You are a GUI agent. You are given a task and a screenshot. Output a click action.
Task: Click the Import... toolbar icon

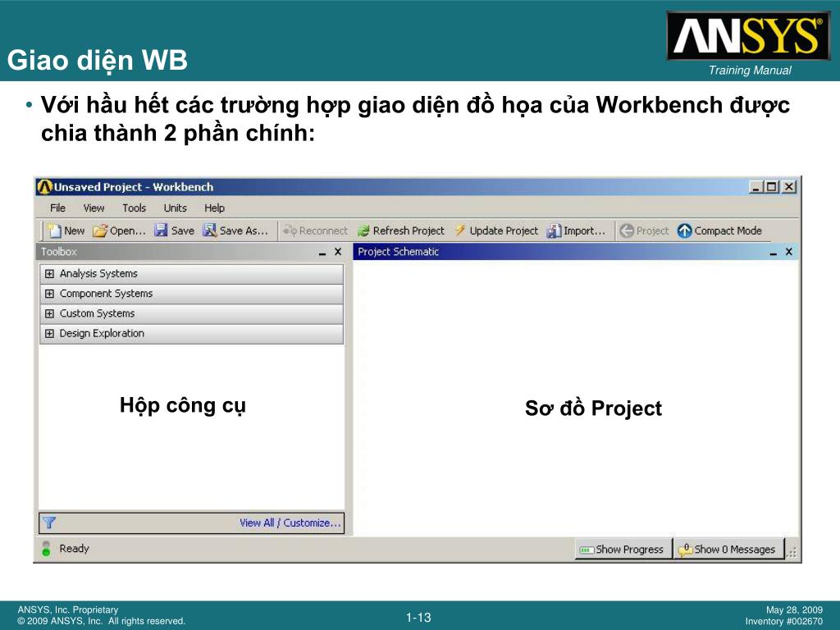[x=554, y=231]
